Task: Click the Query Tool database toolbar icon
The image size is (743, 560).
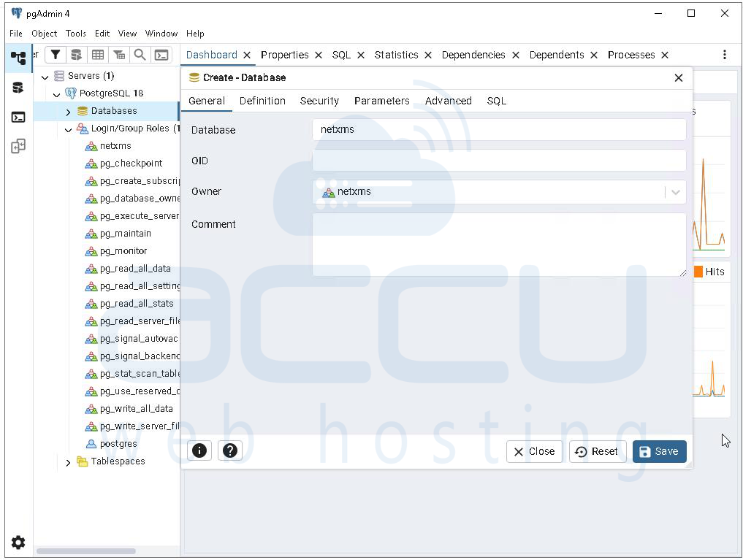Action: 76,55
